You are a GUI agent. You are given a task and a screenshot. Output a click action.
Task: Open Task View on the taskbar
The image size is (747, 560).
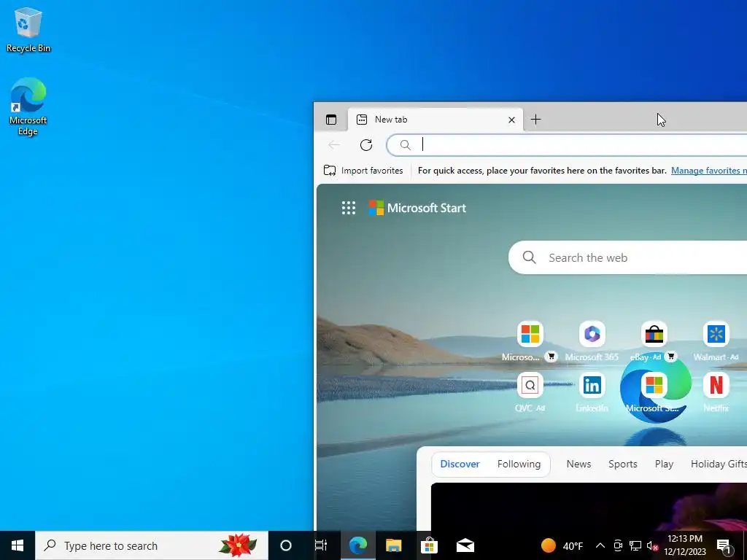(x=321, y=545)
